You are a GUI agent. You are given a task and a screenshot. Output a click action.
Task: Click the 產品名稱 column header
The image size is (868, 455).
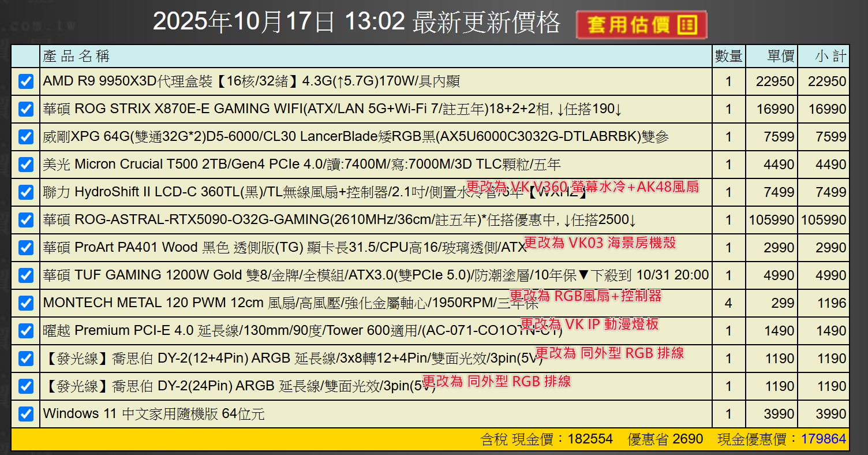pos(76,56)
